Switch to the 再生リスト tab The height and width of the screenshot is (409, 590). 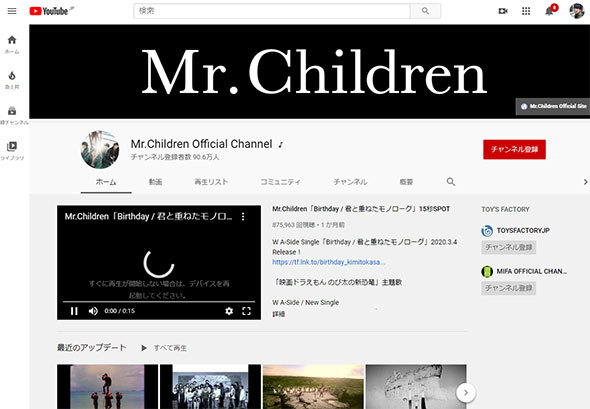tap(211, 182)
